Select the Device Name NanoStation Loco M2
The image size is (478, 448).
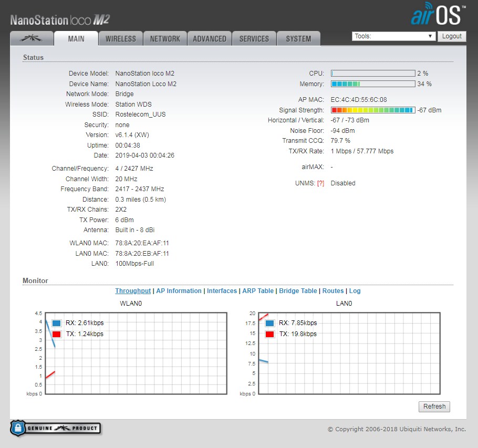(x=146, y=84)
